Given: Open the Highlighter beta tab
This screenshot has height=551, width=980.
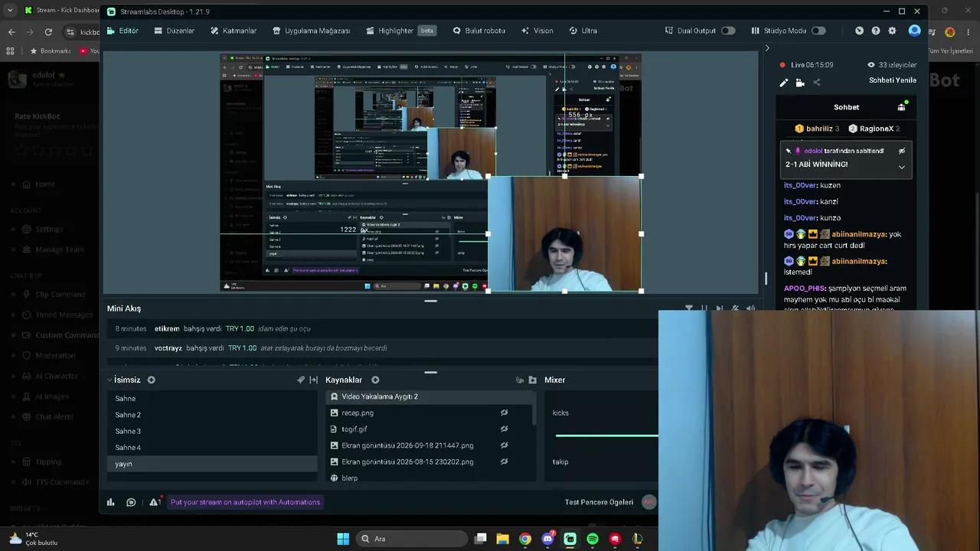Looking at the screenshot, I should (x=401, y=31).
